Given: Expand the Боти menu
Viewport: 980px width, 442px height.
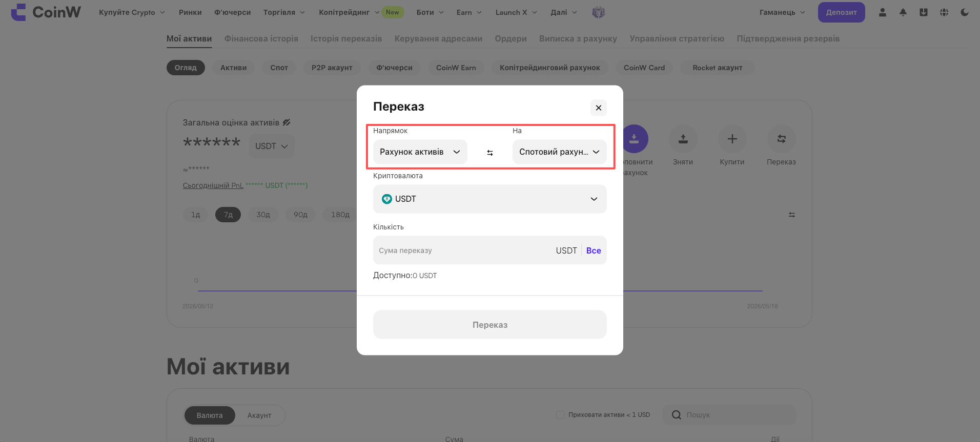Looking at the screenshot, I should 430,12.
